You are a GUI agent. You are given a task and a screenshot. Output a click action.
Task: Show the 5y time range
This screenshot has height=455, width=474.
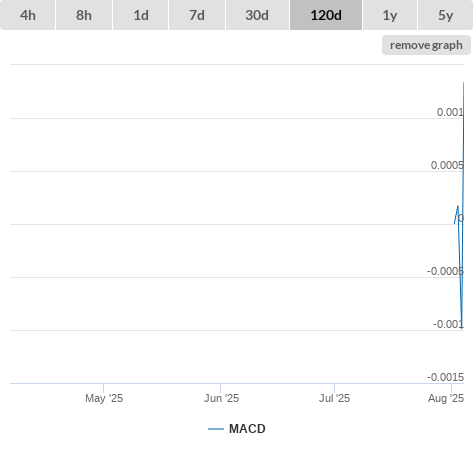click(446, 15)
